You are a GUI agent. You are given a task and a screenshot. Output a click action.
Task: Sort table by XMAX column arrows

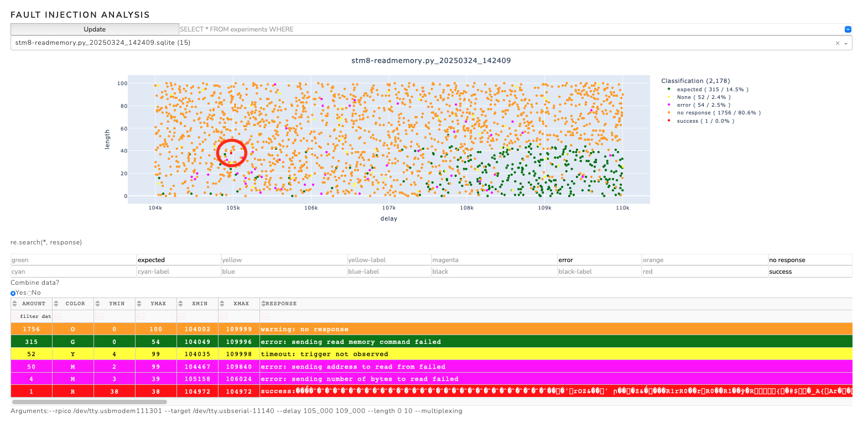click(222, 304)
